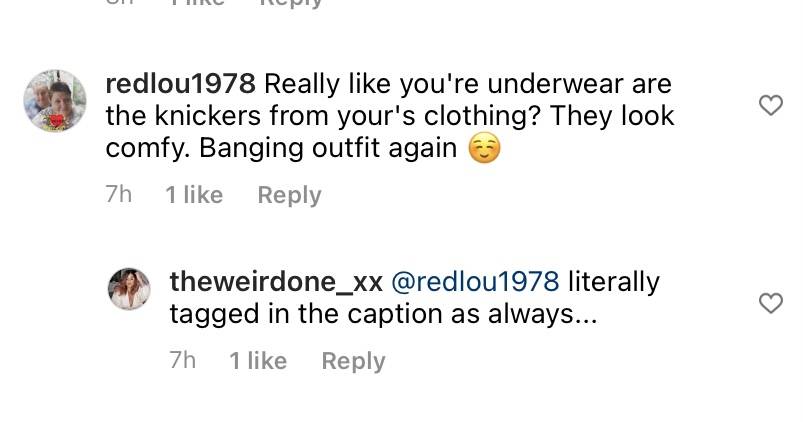Click the 7h timestamp under theweirdone_xx's reply

click(x=183, y=361)
